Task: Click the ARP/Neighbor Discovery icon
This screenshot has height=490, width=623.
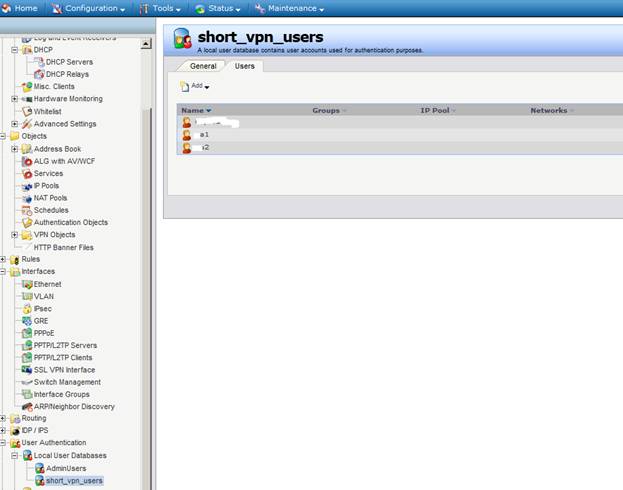Action: [x=27, y=407]
